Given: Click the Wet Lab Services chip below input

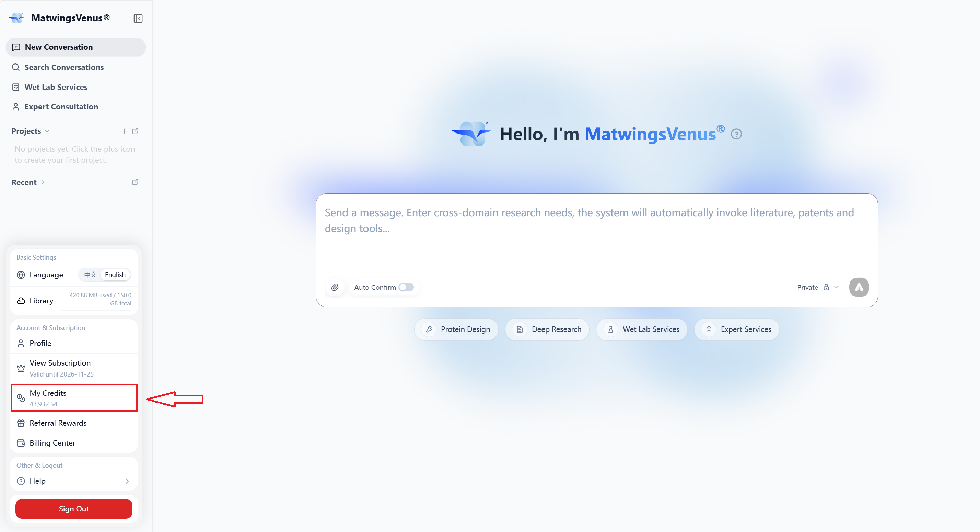Looking at the screenshot, I should click(x=642, y=329).
